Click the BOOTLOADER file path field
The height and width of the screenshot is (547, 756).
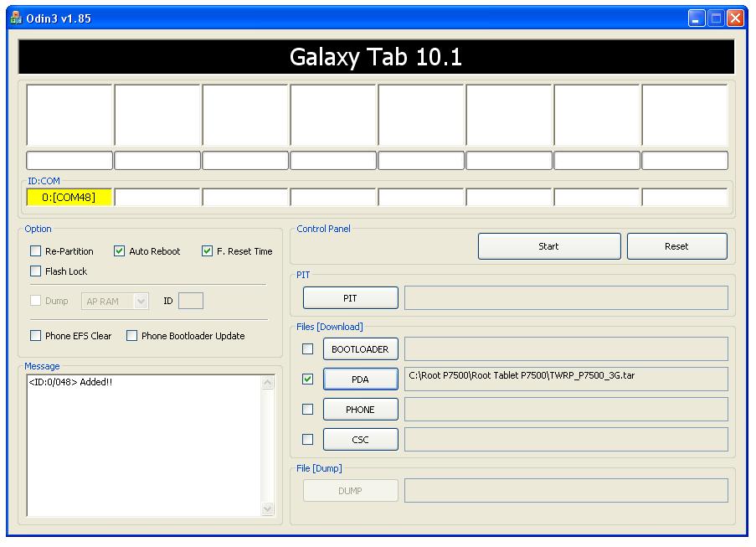(x=566, y=348)
